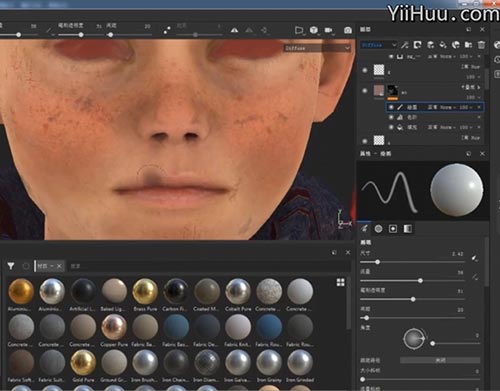500x391 pixels.
Task: Click pen pressure icon next to flow slider
Action: click(475, 277)
